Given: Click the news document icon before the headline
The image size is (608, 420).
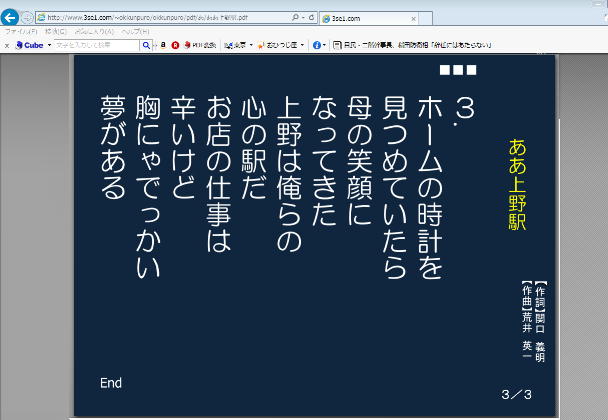Looking at the screenshot, I should tap(337, 45).
